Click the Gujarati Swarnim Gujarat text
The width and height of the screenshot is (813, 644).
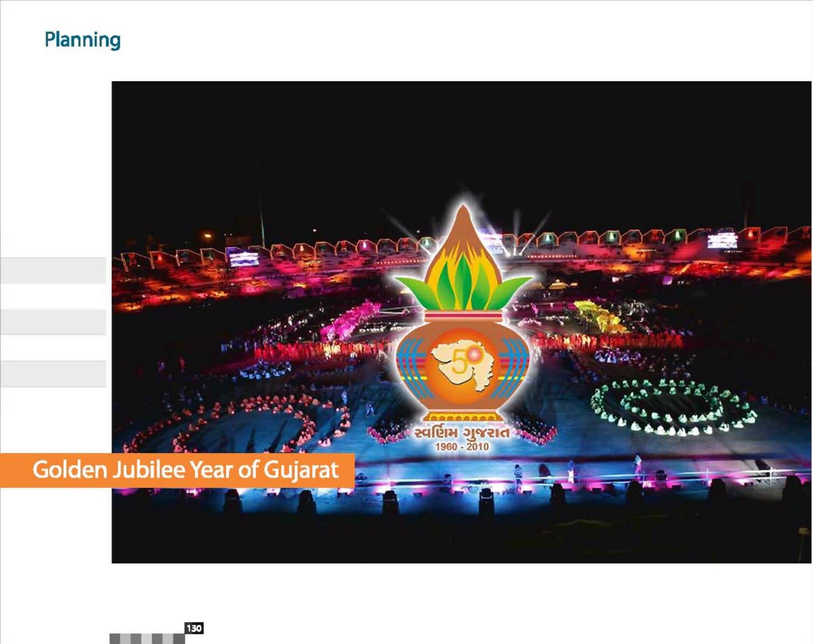point(462,433)
